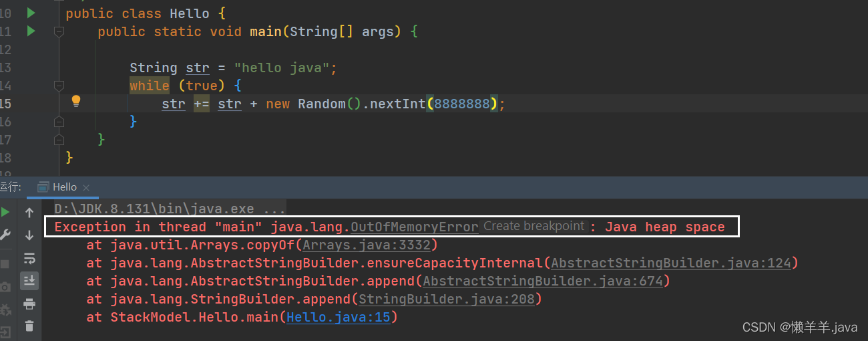
Task: Run the Hello class from its gutter arrow
Action: [x=31, y=13]
